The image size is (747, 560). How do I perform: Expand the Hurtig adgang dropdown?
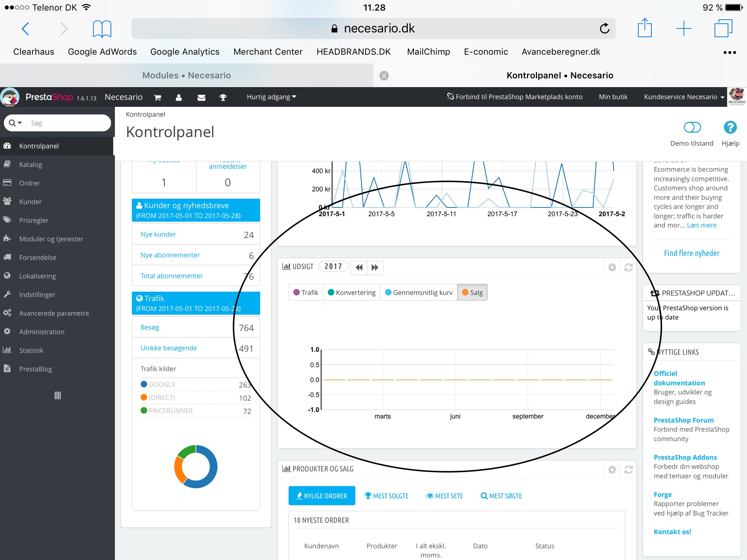click(271, 97)
